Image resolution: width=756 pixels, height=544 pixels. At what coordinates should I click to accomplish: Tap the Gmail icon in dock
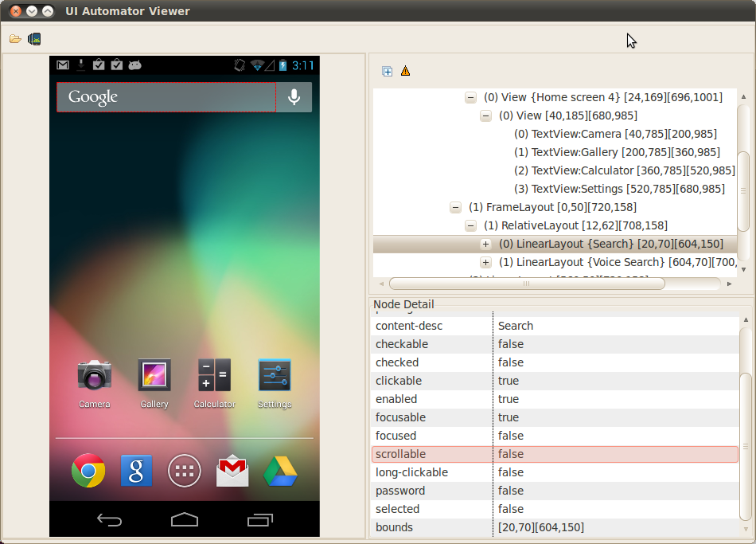tap(232, 472)
